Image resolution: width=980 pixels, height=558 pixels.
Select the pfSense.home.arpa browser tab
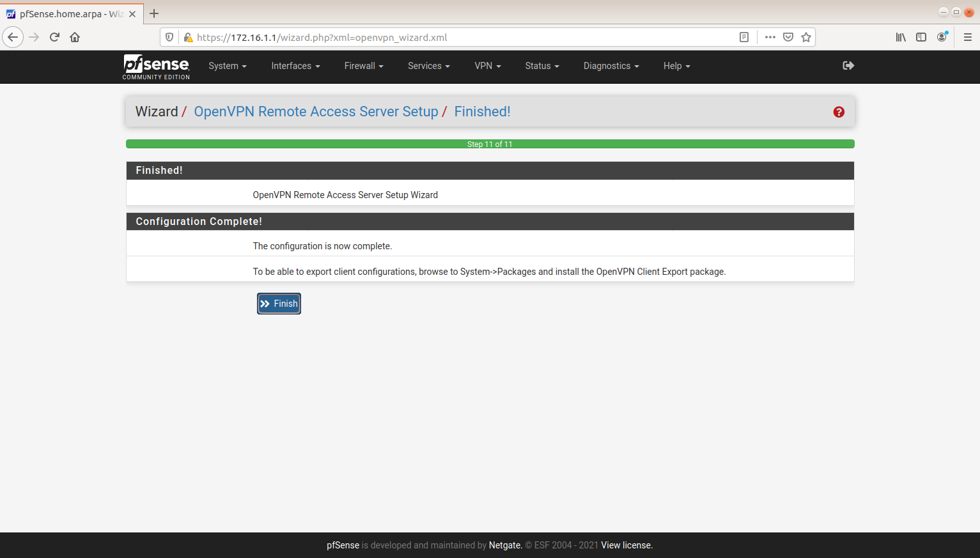pos(71,14)
